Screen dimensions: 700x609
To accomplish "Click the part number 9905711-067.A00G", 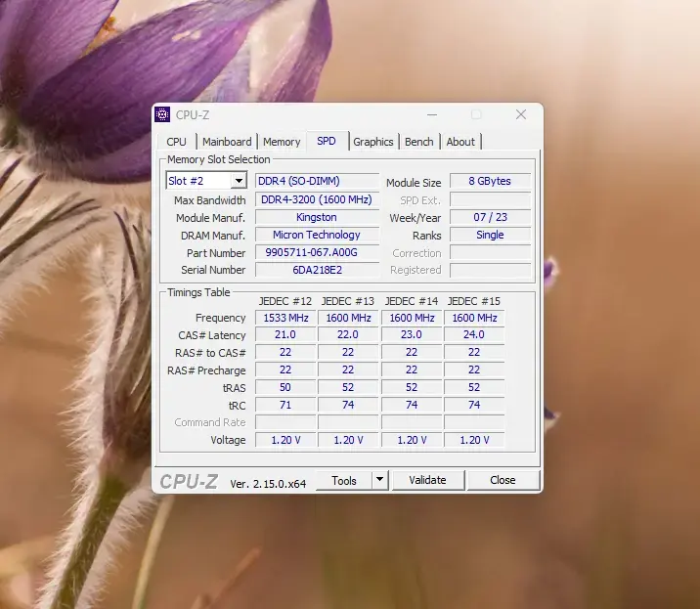I will (x=317, y=253).
